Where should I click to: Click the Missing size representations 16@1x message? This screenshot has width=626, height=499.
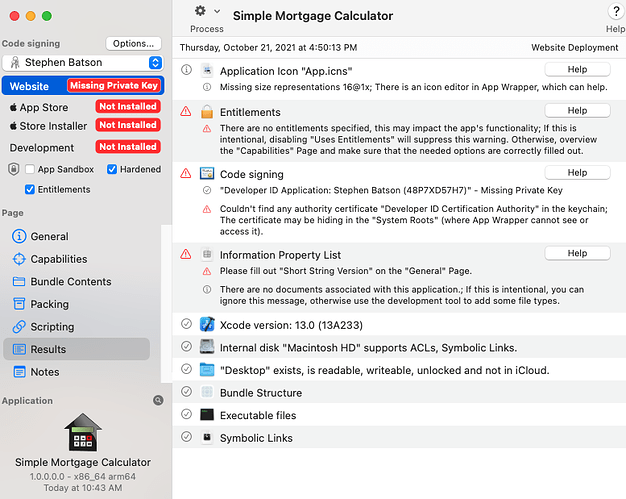click(x=413, y=87)
